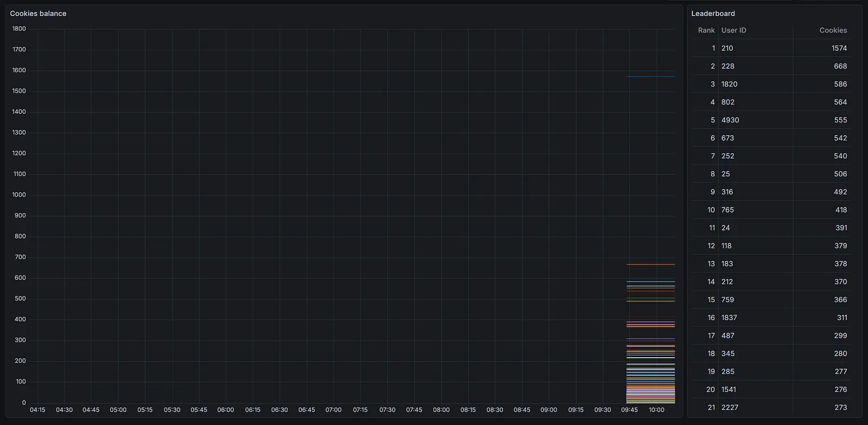This screenshot has width=868, height=425.
Task: Click cookies value 564 in leaderboard
Action: 840,102
